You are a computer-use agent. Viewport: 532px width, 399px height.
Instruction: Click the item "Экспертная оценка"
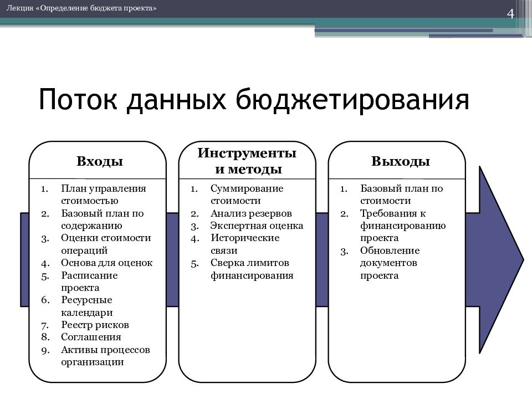click(x=257, y=226)
